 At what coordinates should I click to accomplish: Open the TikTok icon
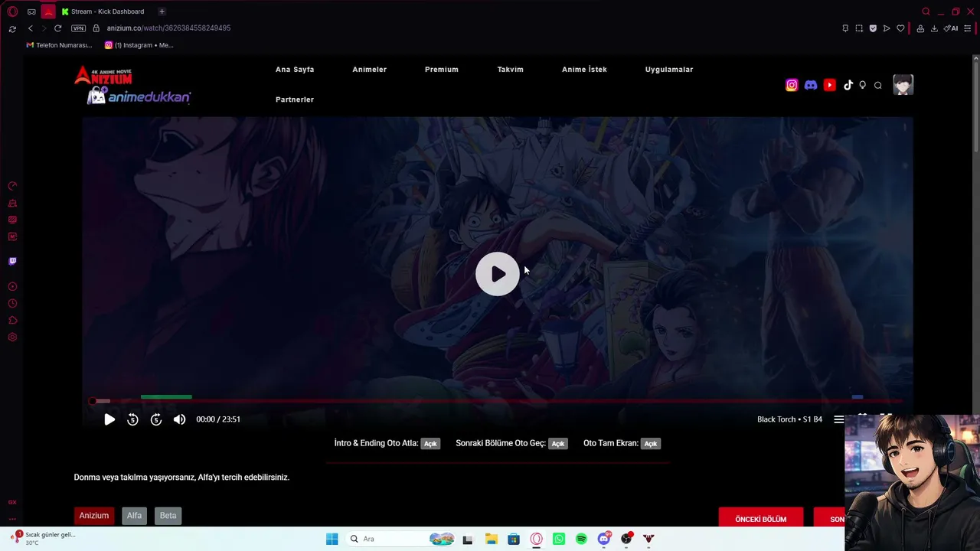click(848, 85)
